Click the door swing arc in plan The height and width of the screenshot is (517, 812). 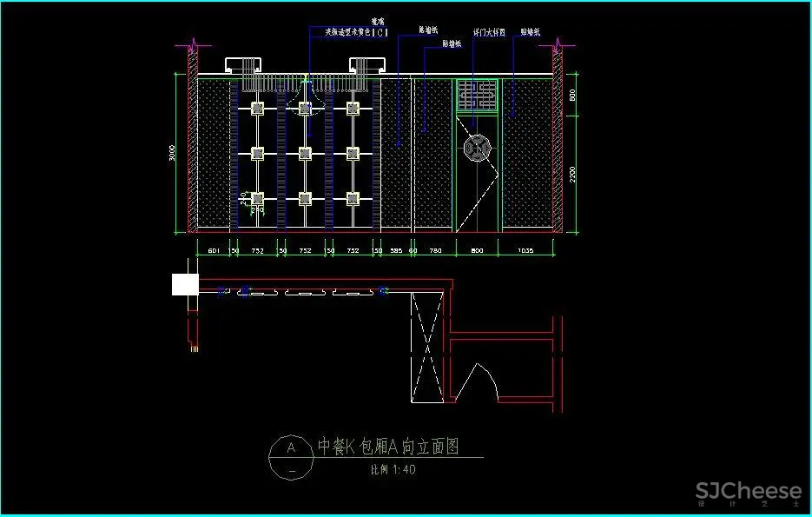475,382
